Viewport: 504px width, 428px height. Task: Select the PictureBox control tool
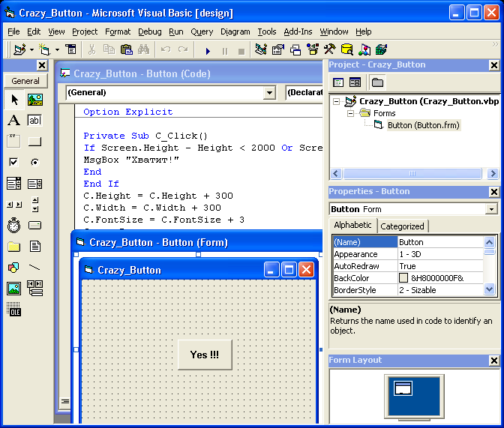pos(34,99)
